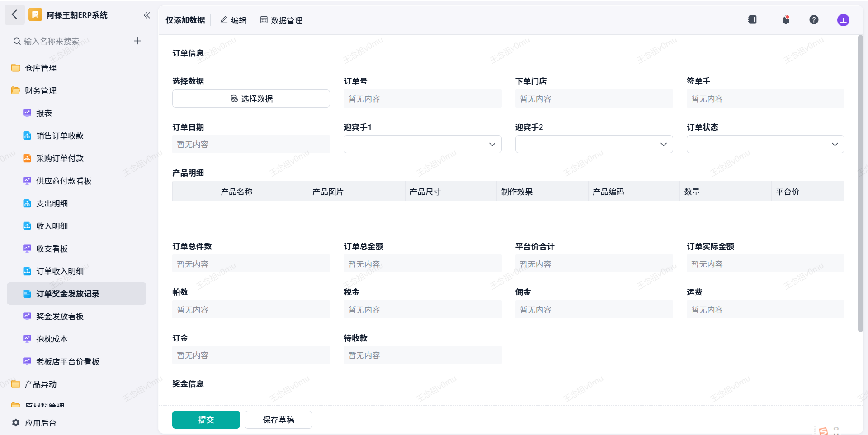Click the 产品图片 column header
The image size is (868, 435).
[357, 192]
